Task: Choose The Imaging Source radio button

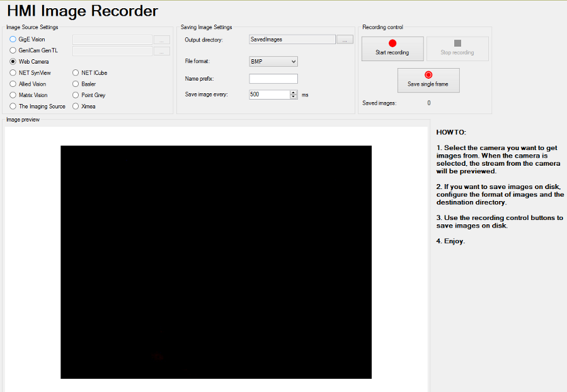Action: (13, 107)
